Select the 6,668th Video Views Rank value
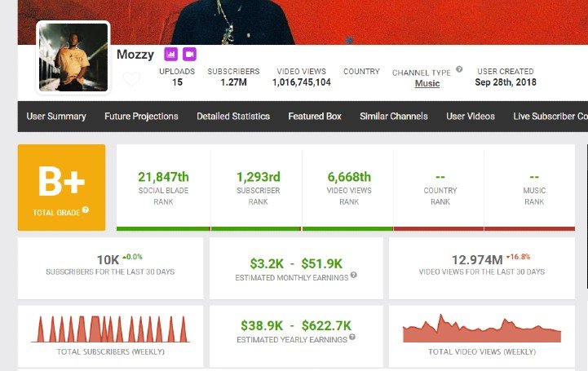The height and width of the screenshot is (371, 588). [349, 177]
